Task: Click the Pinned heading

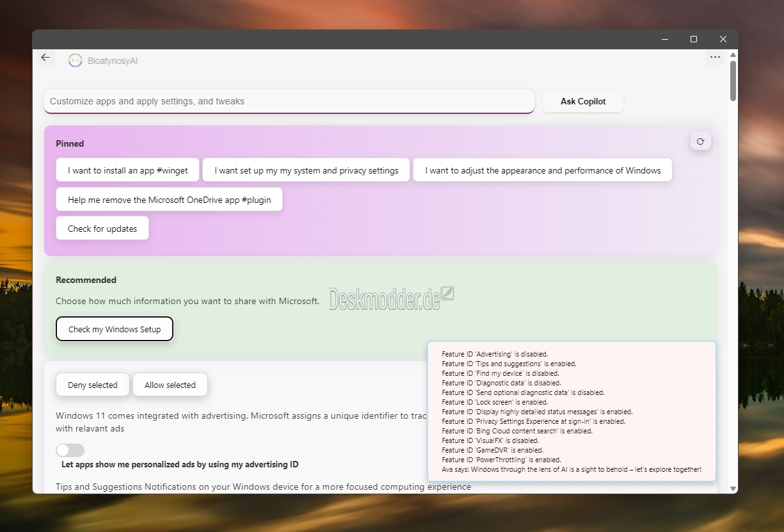Action: point(70,143)
